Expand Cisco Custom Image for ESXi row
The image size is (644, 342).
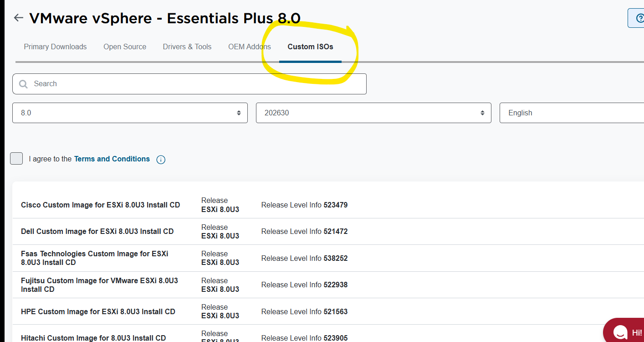pyautogui.click(x=101, y=205)
